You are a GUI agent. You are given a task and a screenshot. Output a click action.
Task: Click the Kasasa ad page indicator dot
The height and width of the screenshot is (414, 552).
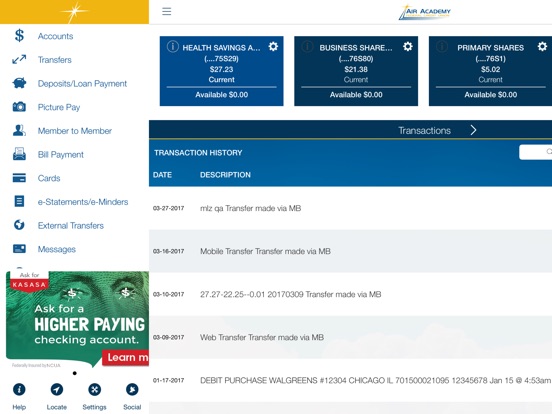[x=75, y=373]
